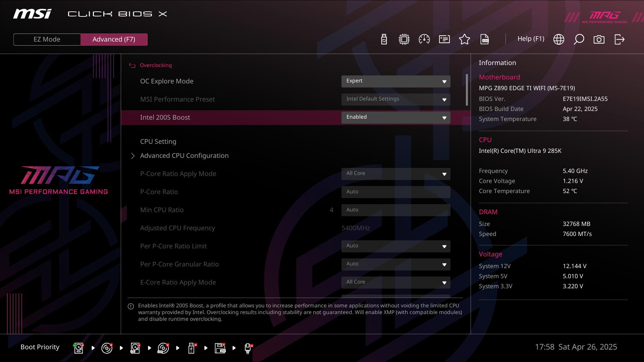Click the MSI logo at top left
Image resolution: width=644 pixels, height=362 pixels.
coord(32,14)
